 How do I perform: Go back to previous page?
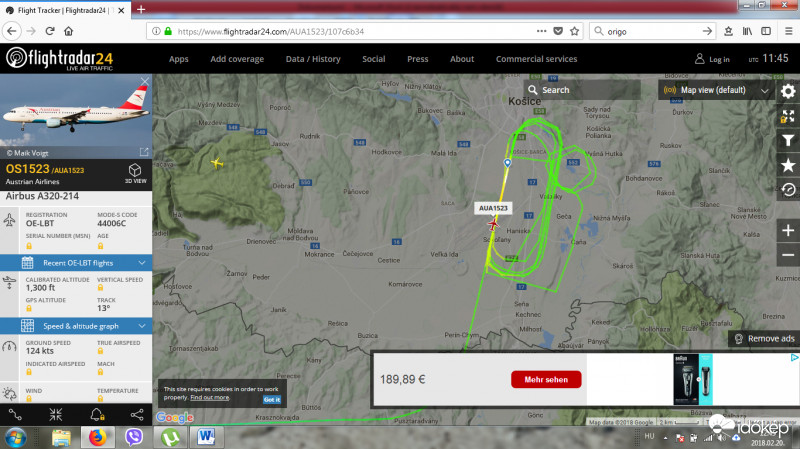(12, 31)
